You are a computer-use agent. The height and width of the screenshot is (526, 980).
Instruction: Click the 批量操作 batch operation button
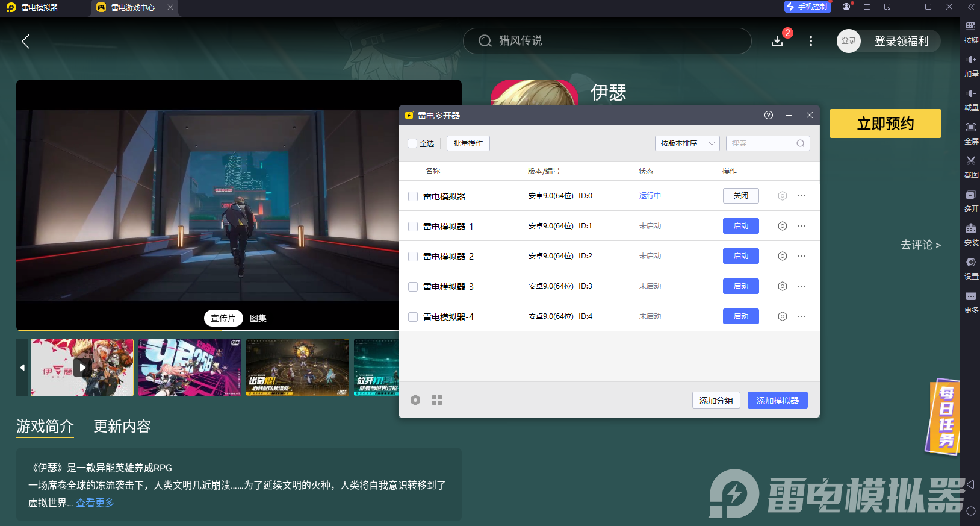click(468, 143)
